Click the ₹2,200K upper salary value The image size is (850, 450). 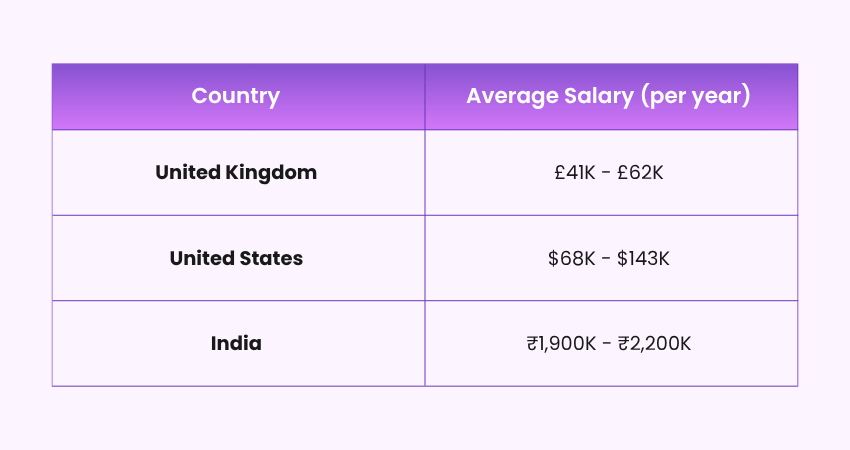tap(655, 343)
